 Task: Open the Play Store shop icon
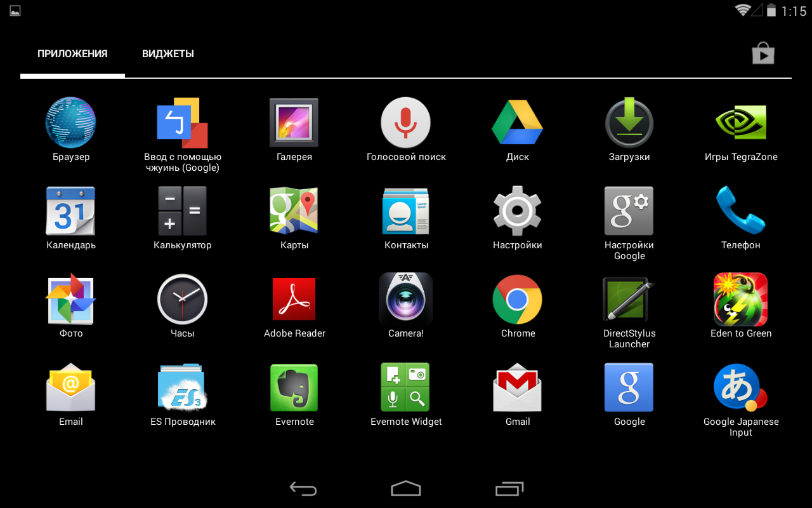pos(763,54)
